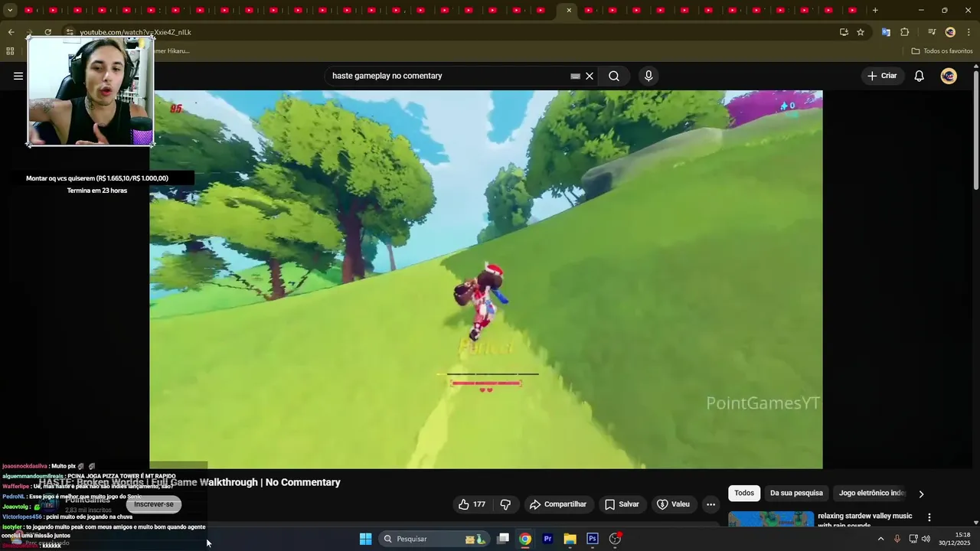The width and height of the screenshot is (980, 551).
Task: Open Photoshop from taskbar
Action: pyautogui.click(x=592, y=539)
